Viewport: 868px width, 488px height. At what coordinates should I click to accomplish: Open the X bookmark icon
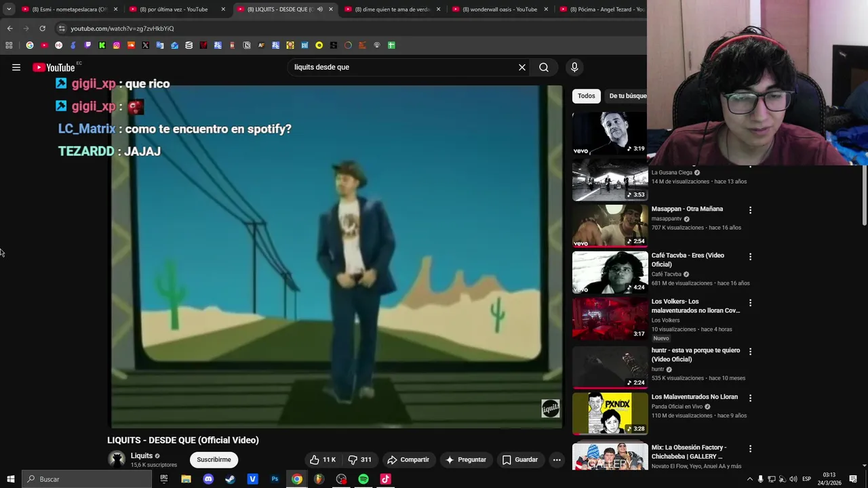pos(145,45)
